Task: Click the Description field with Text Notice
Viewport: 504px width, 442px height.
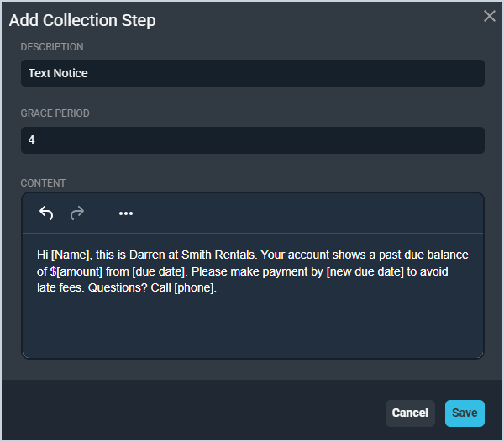Action: tap(252, 73)
